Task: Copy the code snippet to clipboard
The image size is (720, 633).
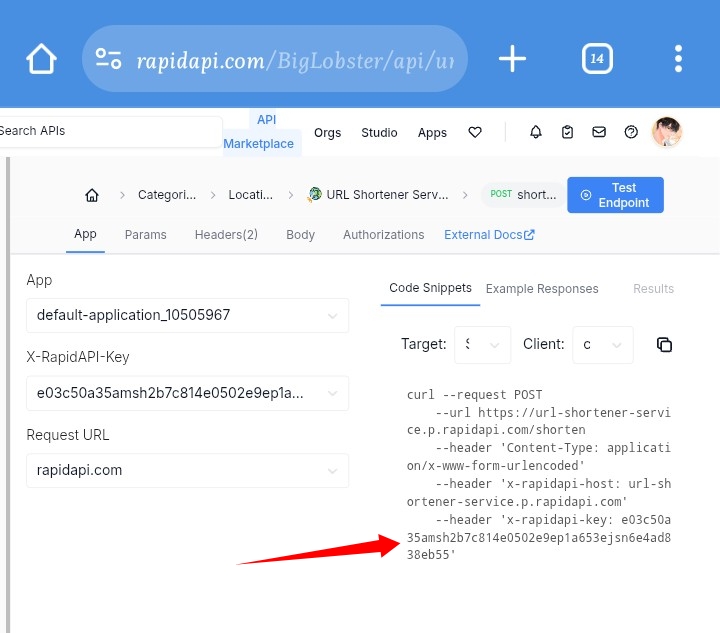Action: click(x=664, y=344)
